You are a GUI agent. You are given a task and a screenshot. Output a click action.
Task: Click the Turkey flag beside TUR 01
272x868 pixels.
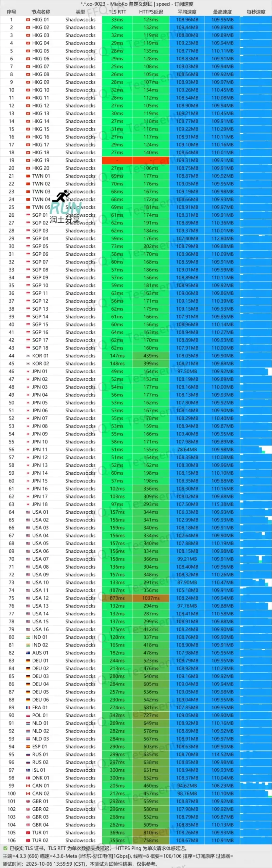(x=28, y=832)
